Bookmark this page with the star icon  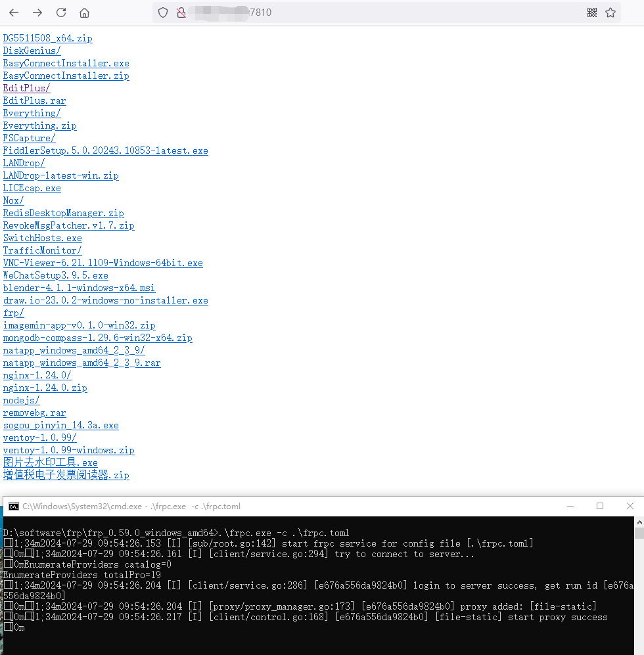tap(610, 12)
